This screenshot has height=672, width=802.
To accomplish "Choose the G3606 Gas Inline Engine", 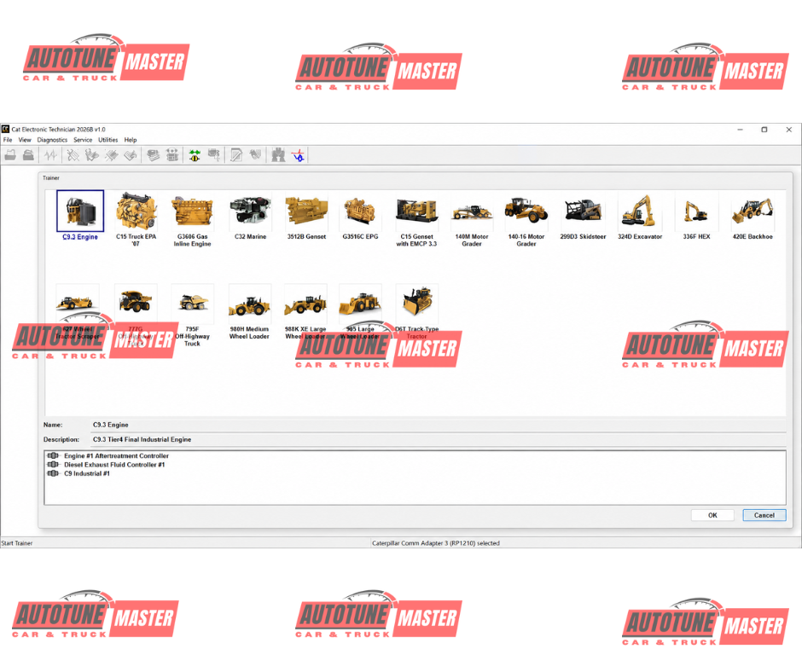I will point(192,211).
